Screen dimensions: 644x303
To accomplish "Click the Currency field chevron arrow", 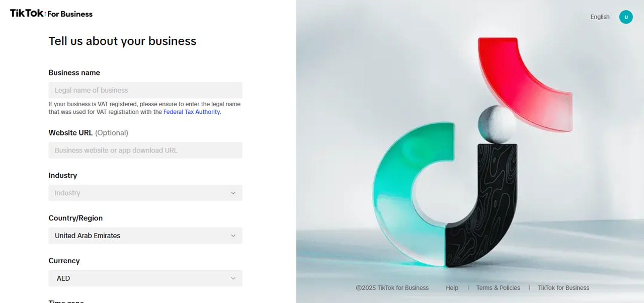I will pyautogui.click(x=233, y=278).
